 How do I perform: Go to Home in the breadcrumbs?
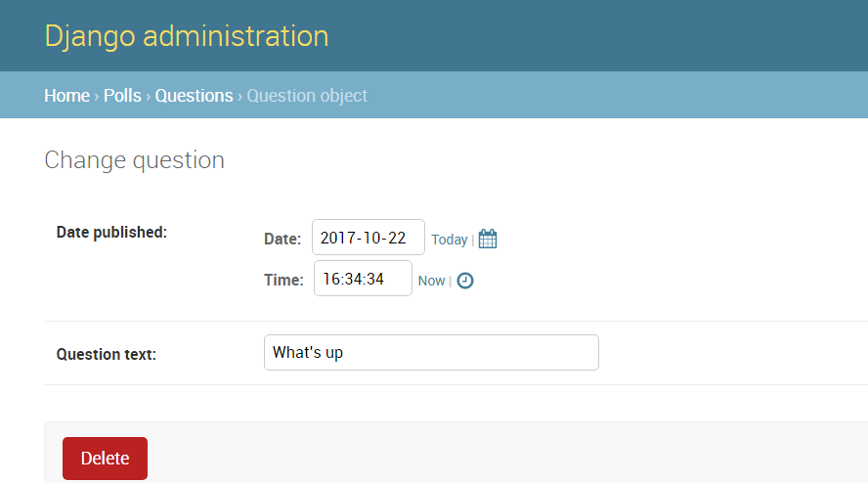67,95
